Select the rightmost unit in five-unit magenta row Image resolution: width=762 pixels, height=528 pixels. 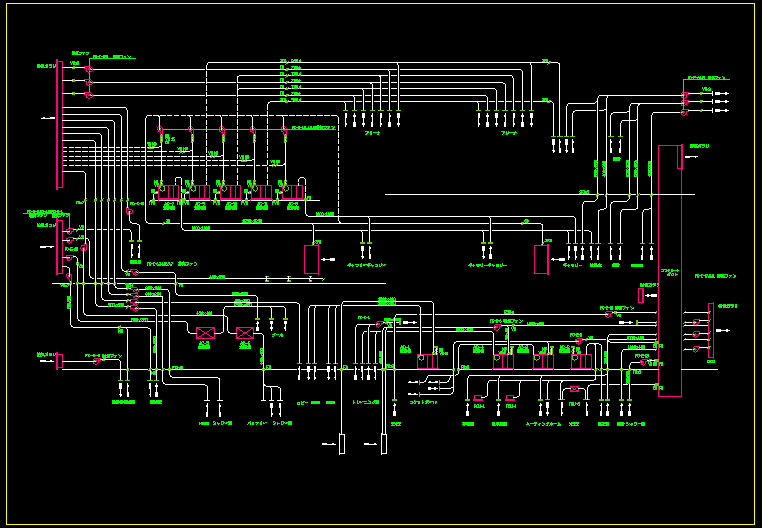click(x=293, y=190)
